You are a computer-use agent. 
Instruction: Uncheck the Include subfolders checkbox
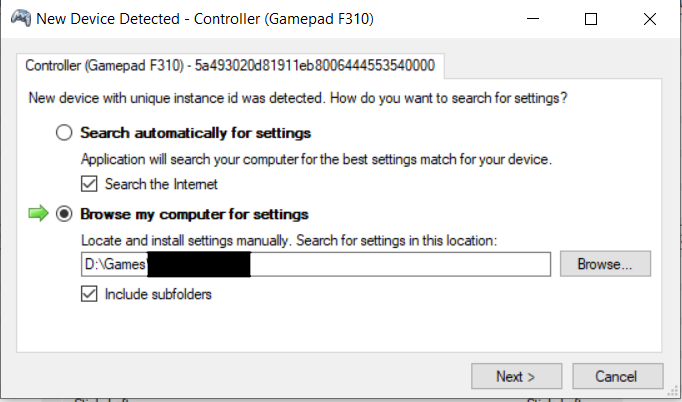click(90, 294)
